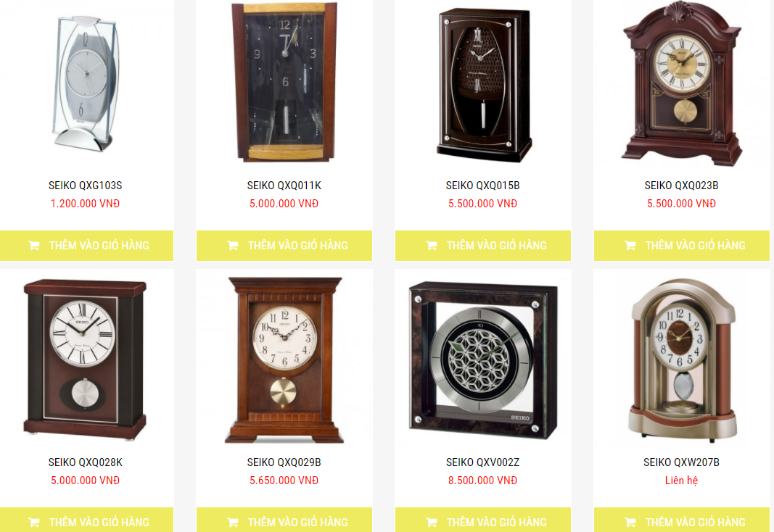Image resolution: width=774 pixels, height=532 pixels.
Task: Click the 5.650.000 VNĐ price
Action: (284, 481)
